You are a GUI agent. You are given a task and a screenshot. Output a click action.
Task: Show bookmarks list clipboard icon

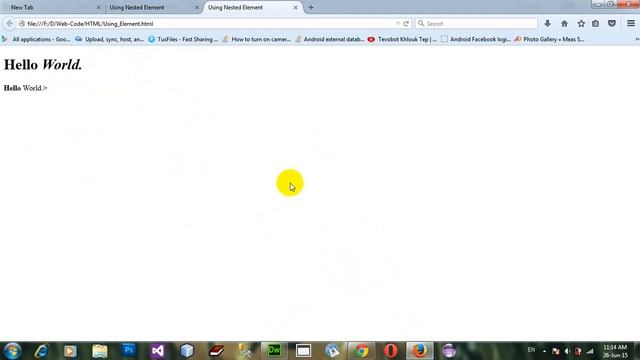[x=596, y=24]
